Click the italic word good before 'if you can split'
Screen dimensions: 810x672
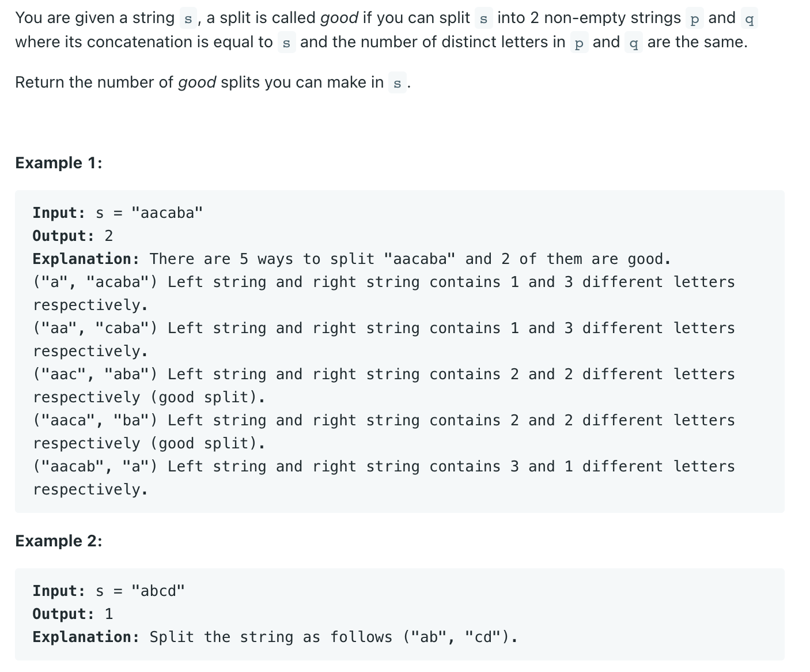[339, 18]
